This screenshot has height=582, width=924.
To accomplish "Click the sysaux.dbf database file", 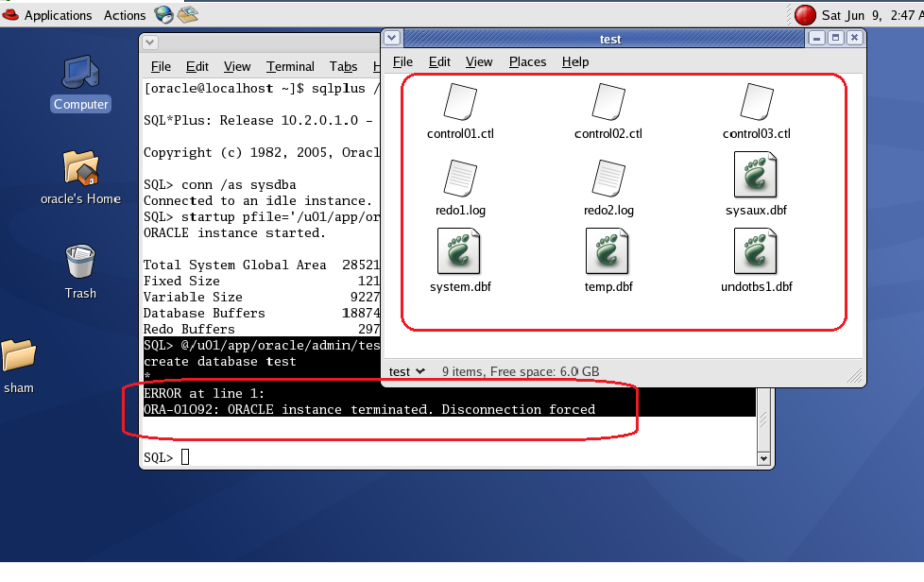I will tap(756, 176).
